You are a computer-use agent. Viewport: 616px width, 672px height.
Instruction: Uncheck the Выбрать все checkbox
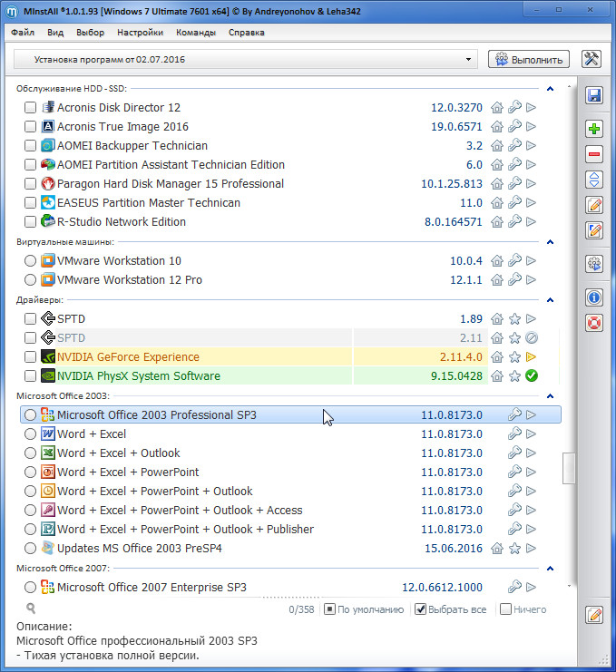pyautogui.click(x=421, y=609)
